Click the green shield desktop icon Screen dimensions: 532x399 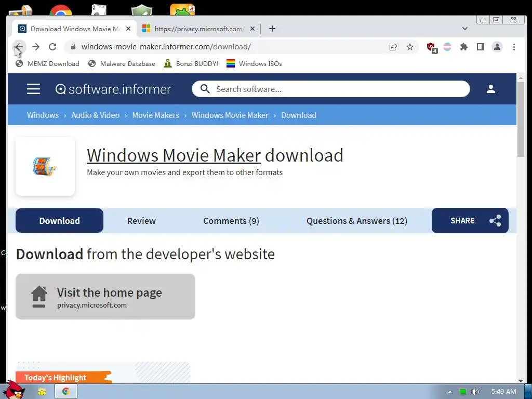tap(142, 10)
